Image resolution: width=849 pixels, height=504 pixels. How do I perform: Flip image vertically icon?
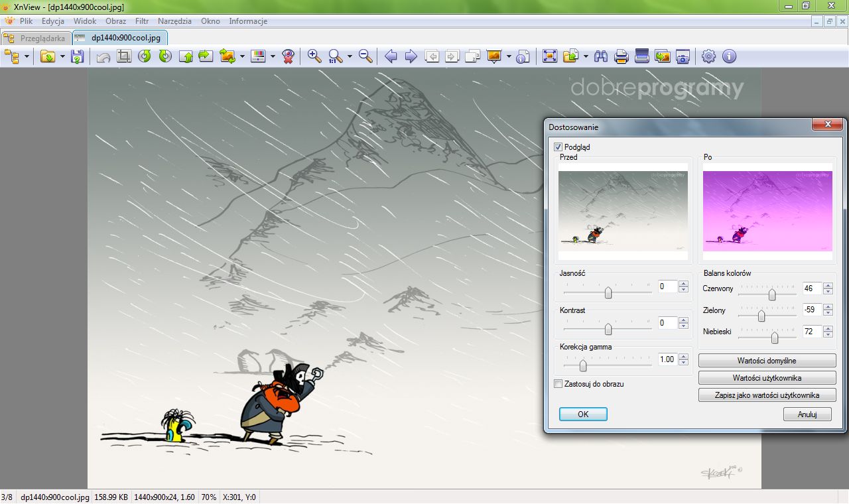[x=186, y=56]
